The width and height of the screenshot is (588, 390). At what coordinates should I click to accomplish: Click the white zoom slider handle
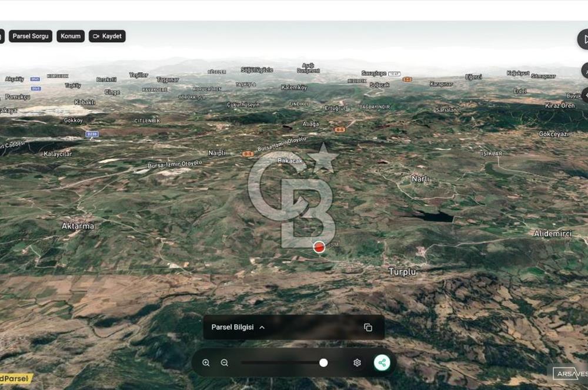pos(323,362)
